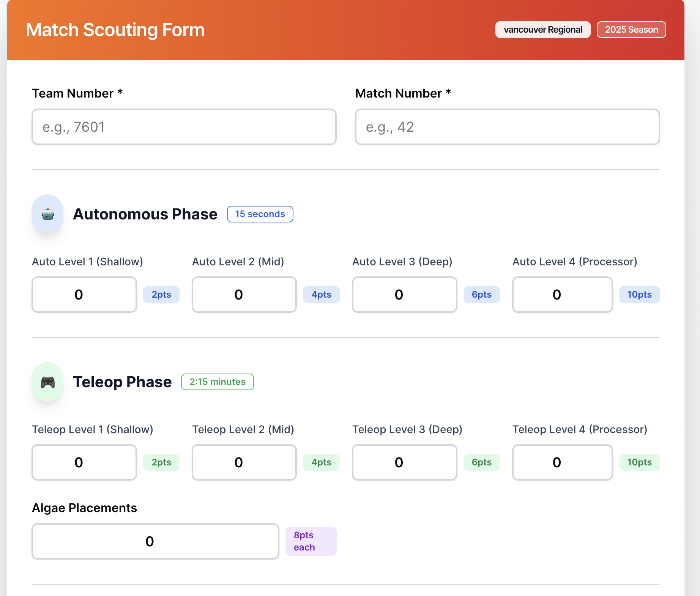700x596 pixels.
Task: Click the Teleop Level 1 (Shallow) field
Action: pyautogui.click(x=84, y=462)
